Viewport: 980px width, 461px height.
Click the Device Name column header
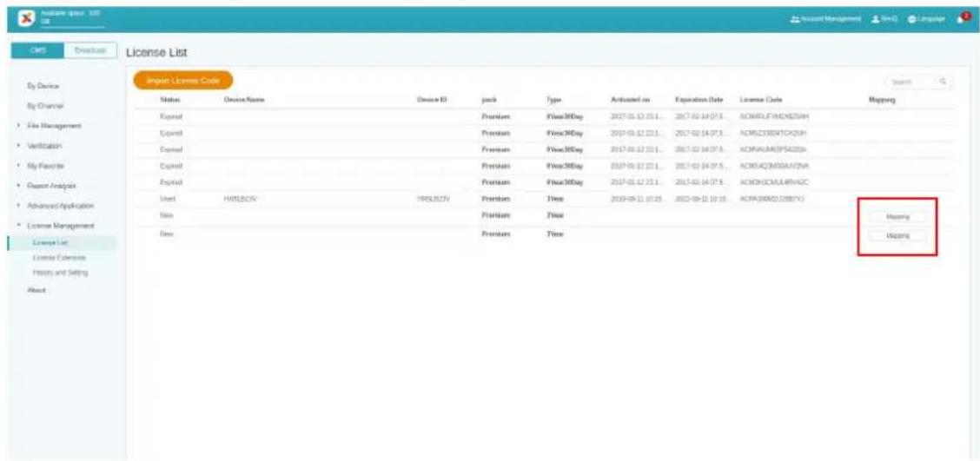tap(244, 100)
